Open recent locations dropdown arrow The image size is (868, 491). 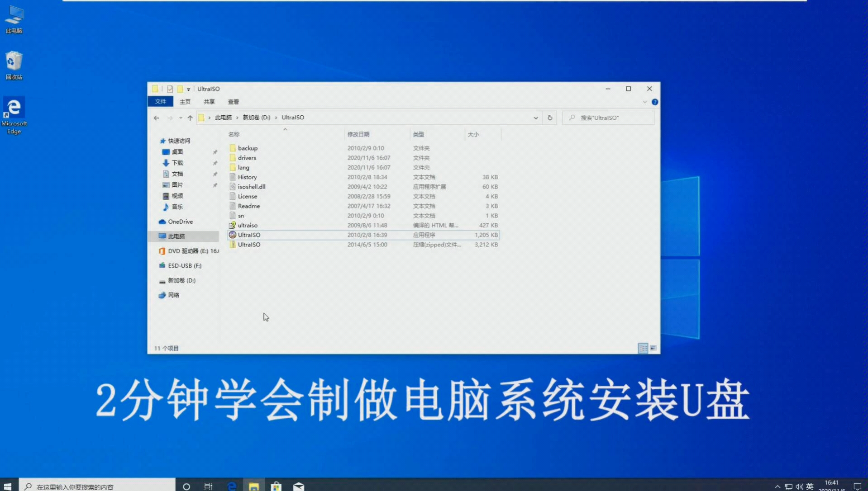click(x=181, y=118)
